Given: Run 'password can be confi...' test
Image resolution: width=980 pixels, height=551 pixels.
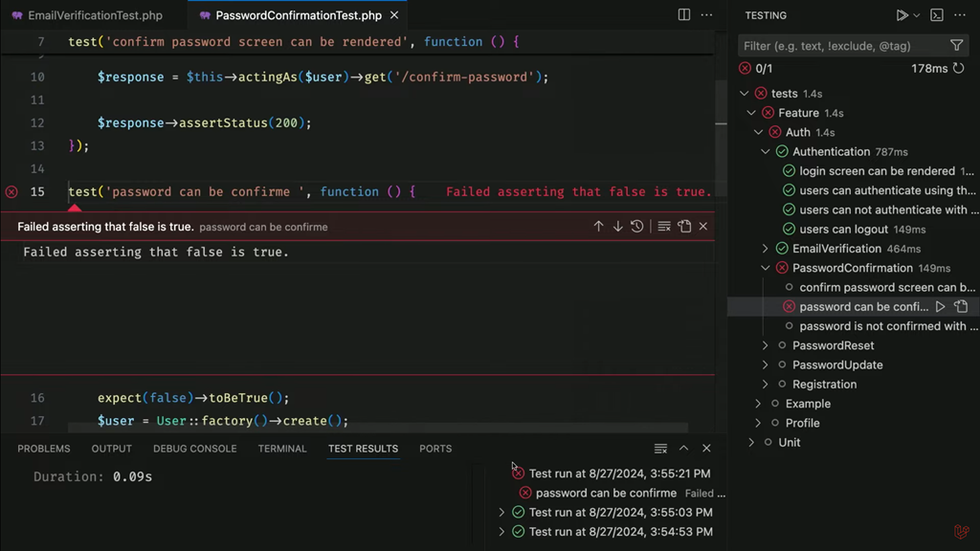Looking at the screenshot, I should coord(940,307).
